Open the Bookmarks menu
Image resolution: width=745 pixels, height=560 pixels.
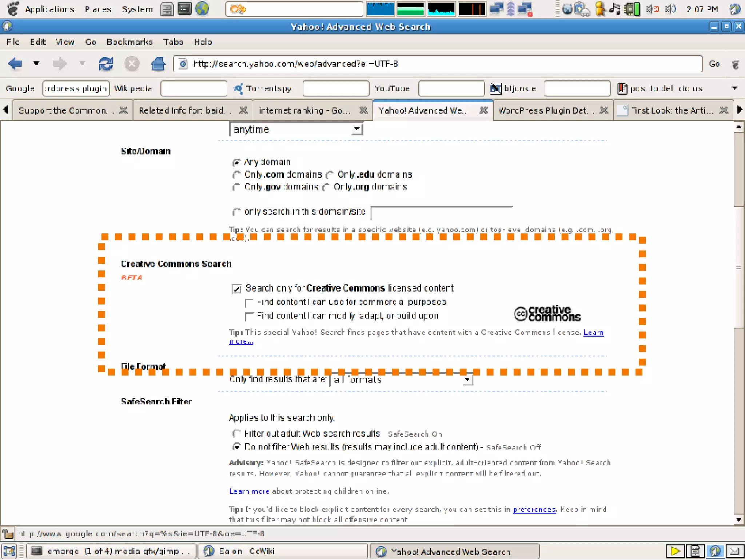(129, 42)
